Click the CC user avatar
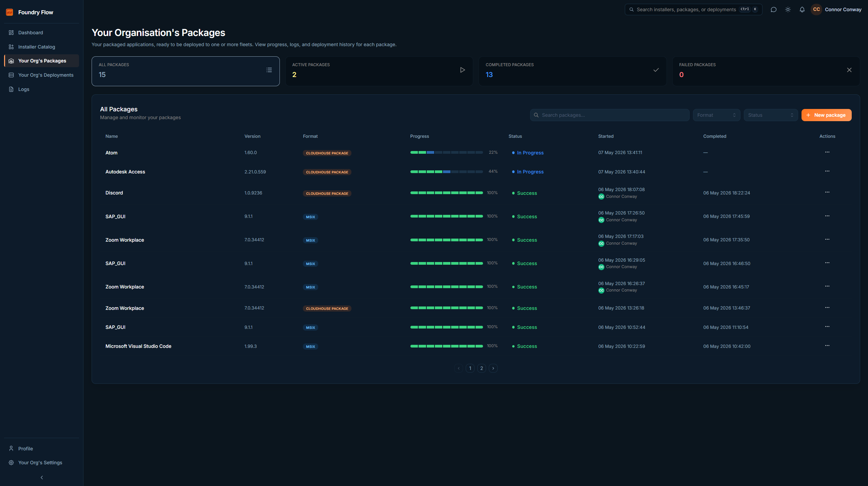 pos(816,10)
